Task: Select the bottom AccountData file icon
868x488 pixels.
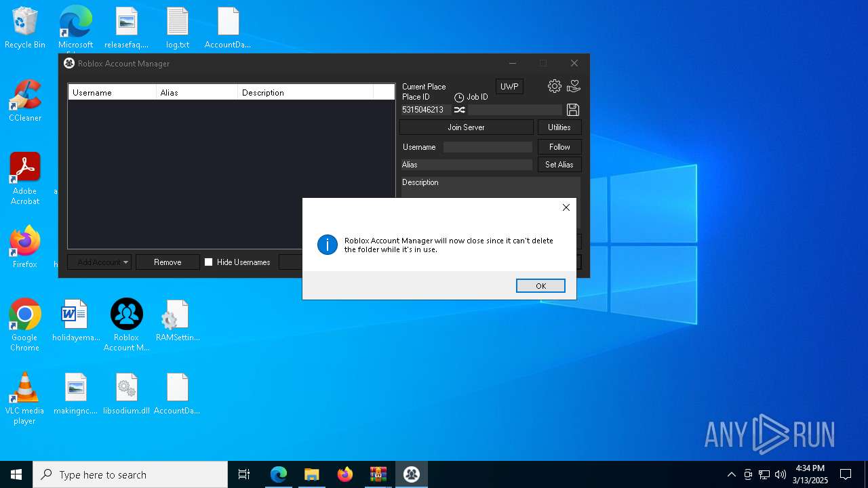Action: [x=177, y=394]
